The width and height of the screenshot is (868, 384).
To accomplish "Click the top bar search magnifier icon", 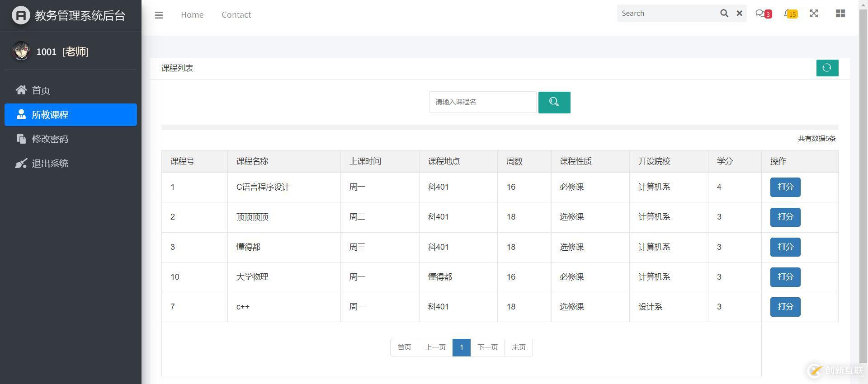I will coord(724,14).
